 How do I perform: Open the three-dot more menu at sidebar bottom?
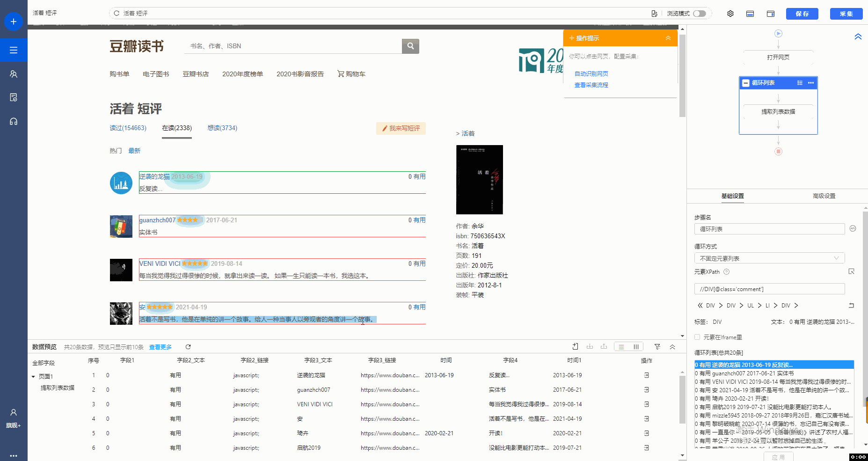[14, 455]
